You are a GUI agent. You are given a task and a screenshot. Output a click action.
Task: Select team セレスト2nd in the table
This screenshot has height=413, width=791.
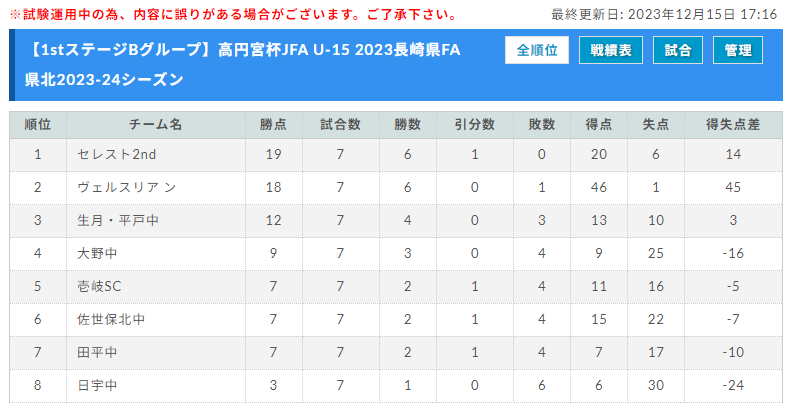117,154
